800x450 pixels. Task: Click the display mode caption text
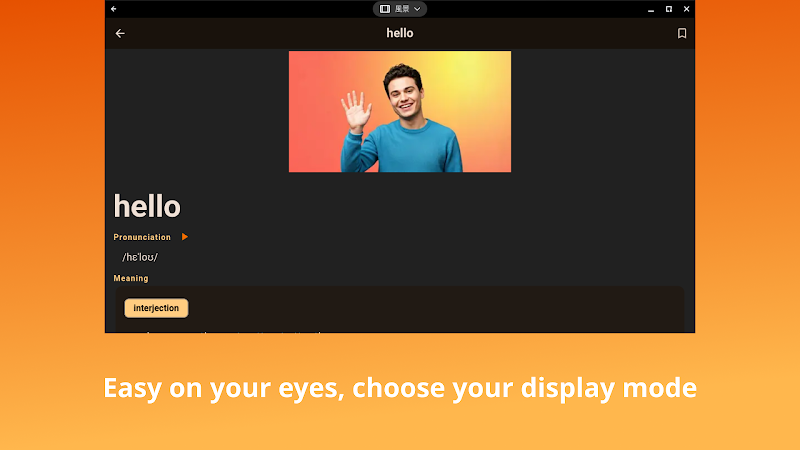[399, 388]
